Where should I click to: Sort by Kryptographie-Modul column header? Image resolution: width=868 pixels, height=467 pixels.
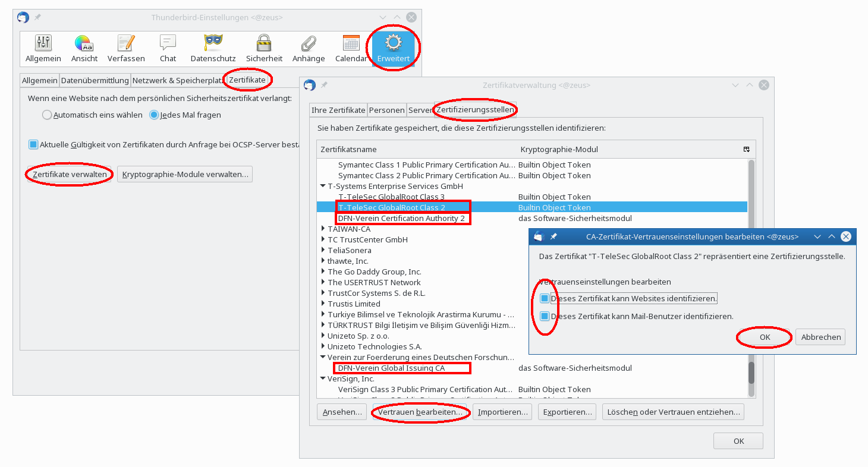coord(629,149)
